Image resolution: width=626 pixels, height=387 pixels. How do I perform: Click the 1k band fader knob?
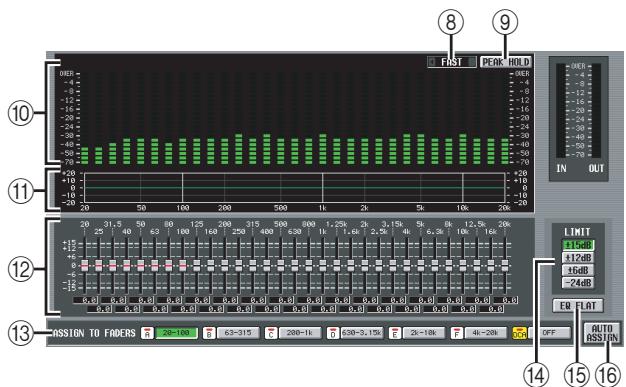[x=323, y=266]
